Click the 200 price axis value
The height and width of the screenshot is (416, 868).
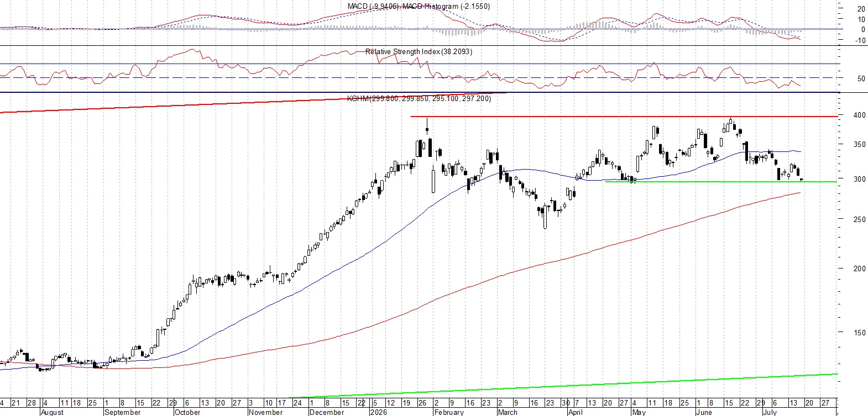[860, 268]
